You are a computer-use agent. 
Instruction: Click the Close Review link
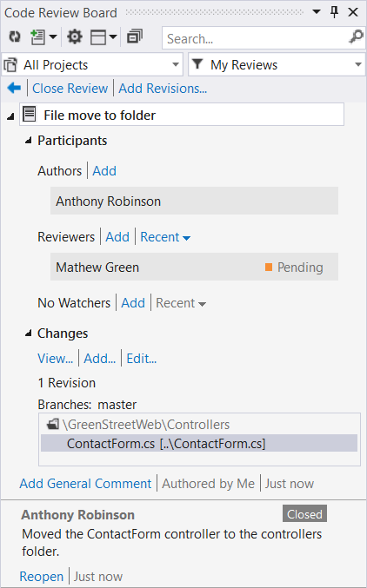coord(70,88)
